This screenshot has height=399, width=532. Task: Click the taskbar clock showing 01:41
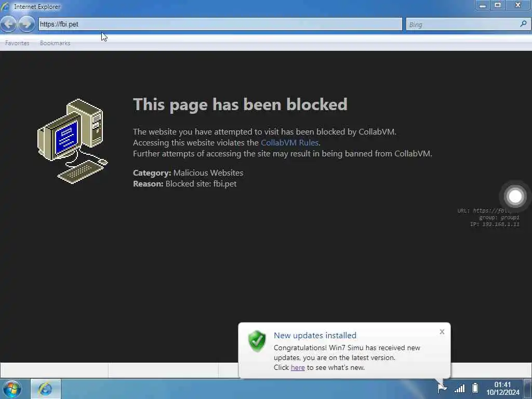click(502, 389)
